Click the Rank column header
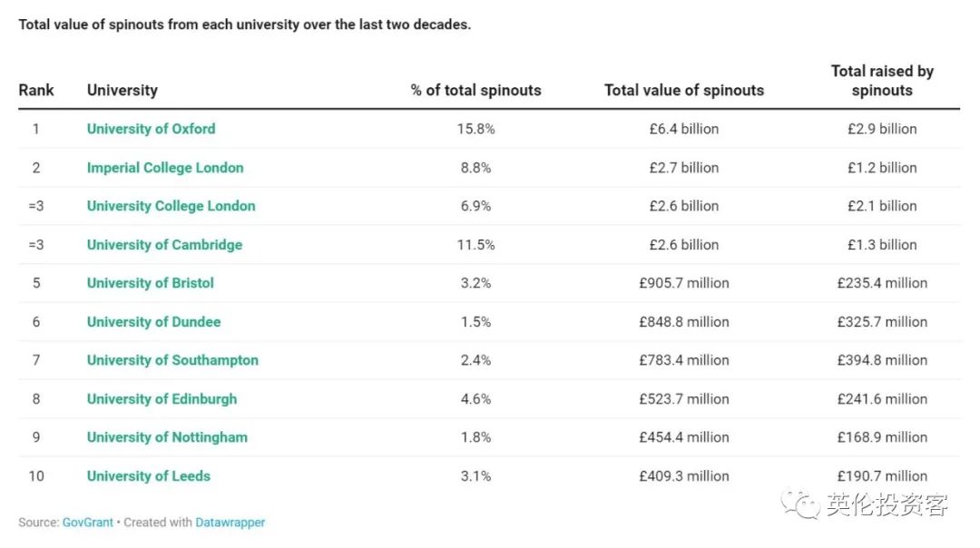This screenshot has width=980, height=548. pos(36,90)
